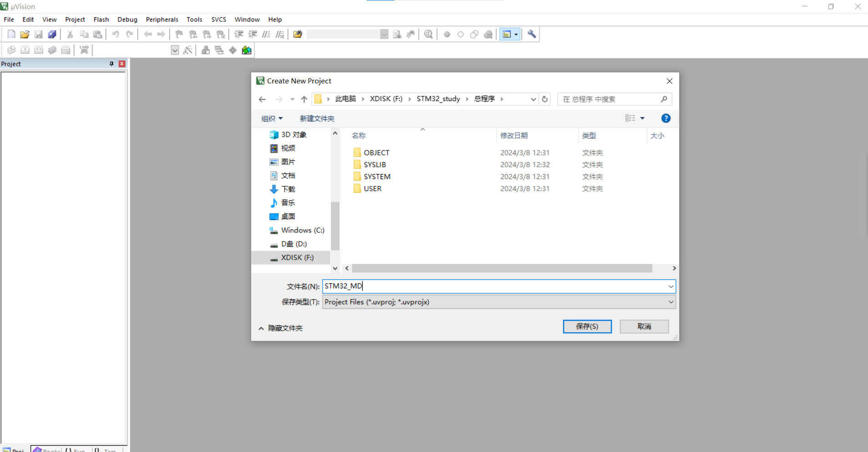Expand the Find text combo box arrow
The width and height of the screenshot is (868, 452).
coord(384,34)
